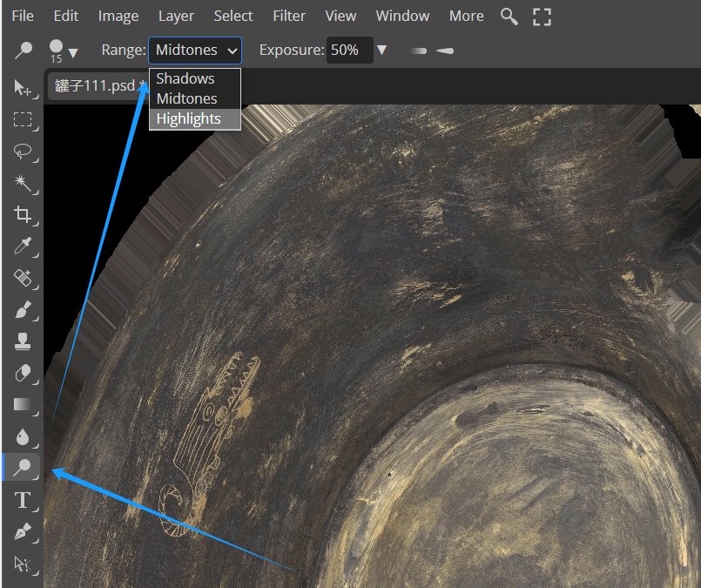Screen dimensions: 701x588
Task: Open the File menu
Action: pos(23,16)
